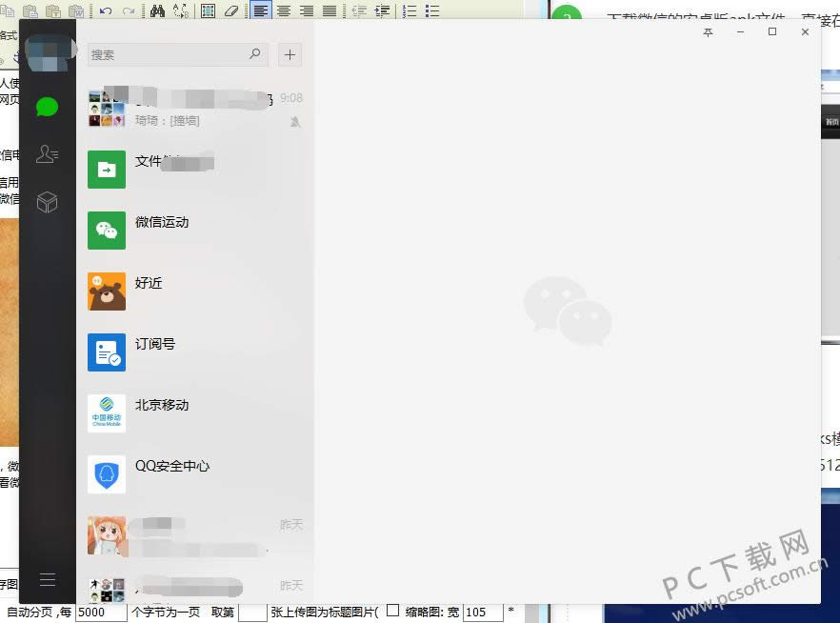The width and height of the screenshot is (840, 623).
Task: Open the Chats tab (green speech bubble)
Action: pyautogui.click(x=47, y=107)
